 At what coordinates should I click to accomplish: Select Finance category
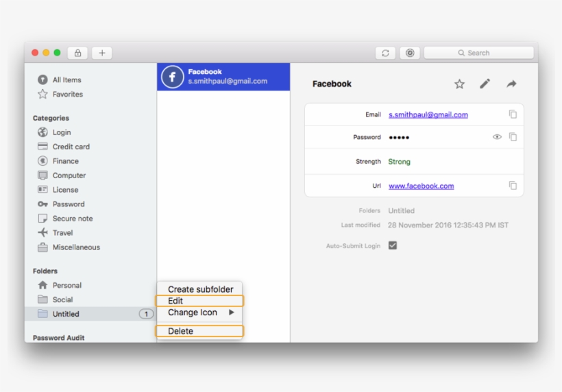(66, 161)
